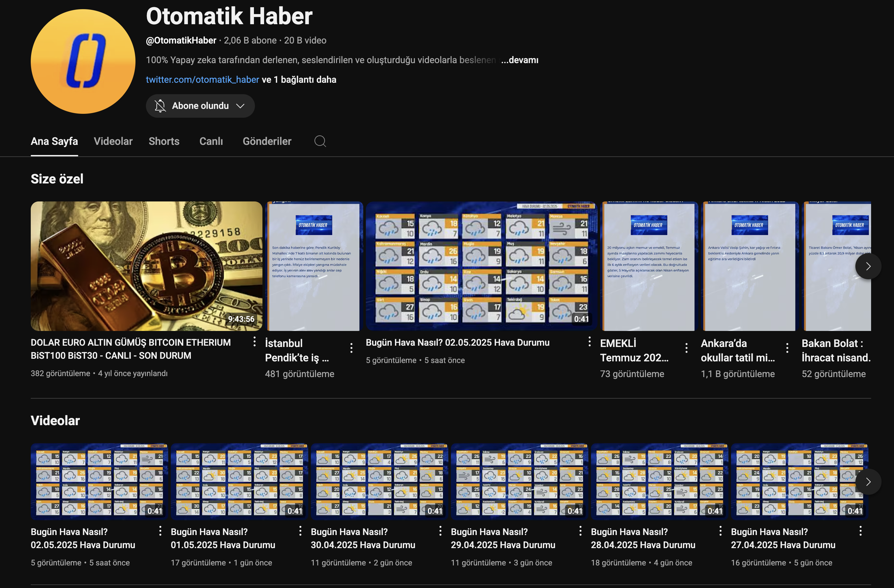Image resolution: width=894 pixels, height=588 pixels.
Task: Open options for 29.04.2025 Hava Durumu video
Action: (581, 530)
